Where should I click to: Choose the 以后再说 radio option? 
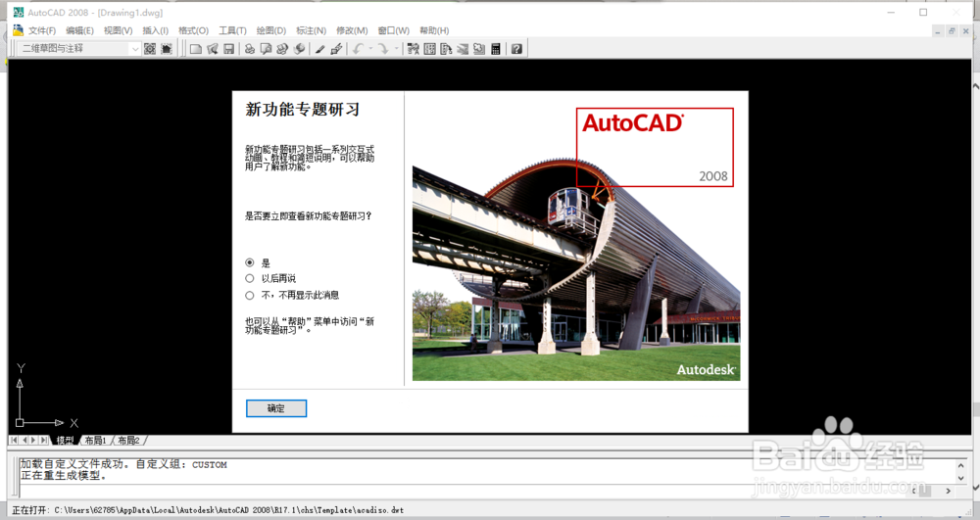(250, 278)
